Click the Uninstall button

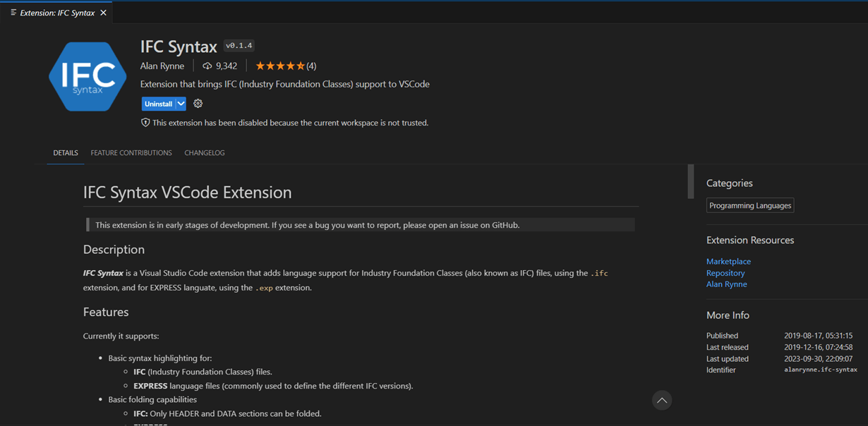pyautogui.click(x=158, y=104)
